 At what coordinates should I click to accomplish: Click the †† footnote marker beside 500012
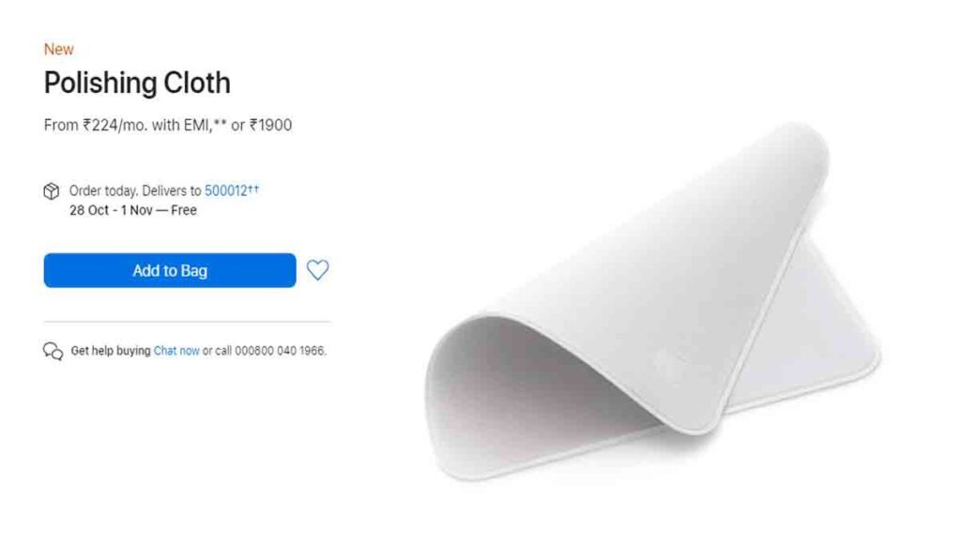pos(253,189)
